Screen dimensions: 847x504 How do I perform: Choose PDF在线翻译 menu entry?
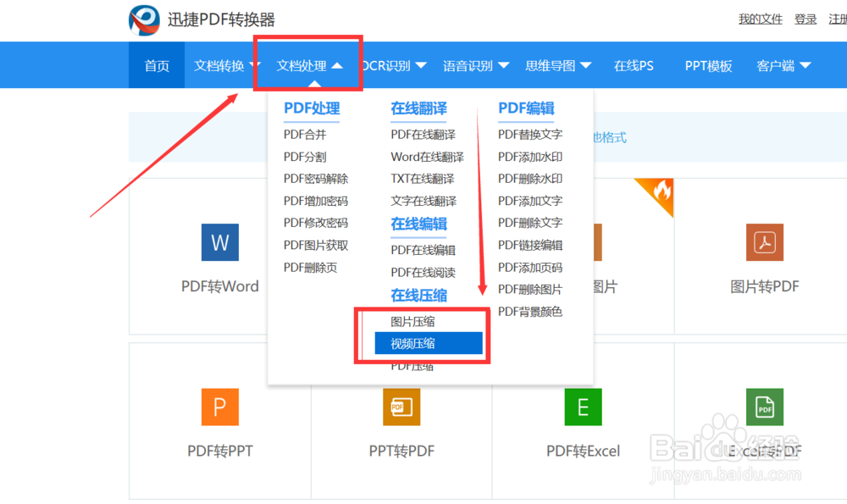point(423,135)
